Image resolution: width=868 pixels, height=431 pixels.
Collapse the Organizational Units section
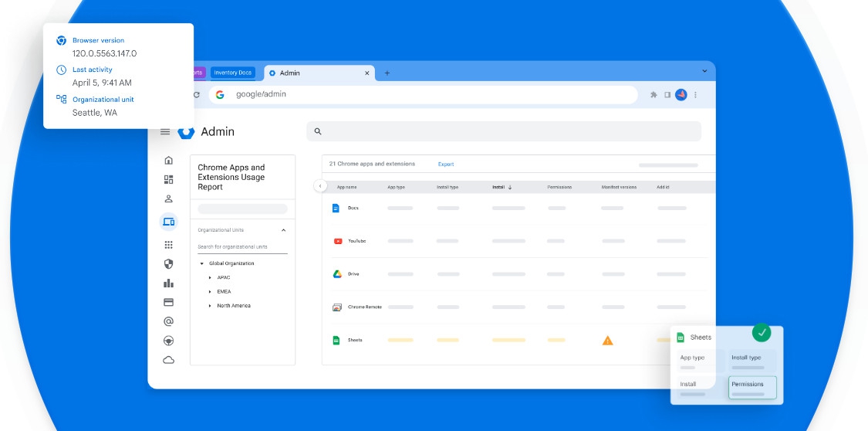coord(283,230)
